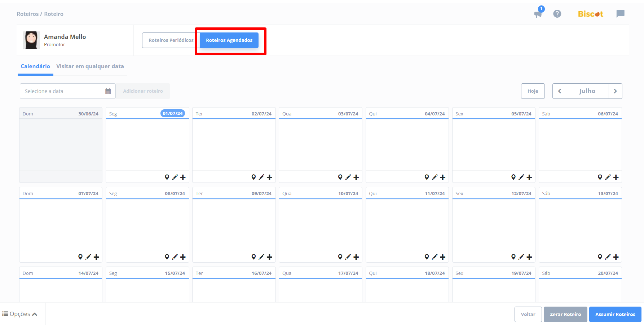This screenshot has height=325, width=644.
Task: Click the plus icon on 07/07/24
Action: [96, 257]
